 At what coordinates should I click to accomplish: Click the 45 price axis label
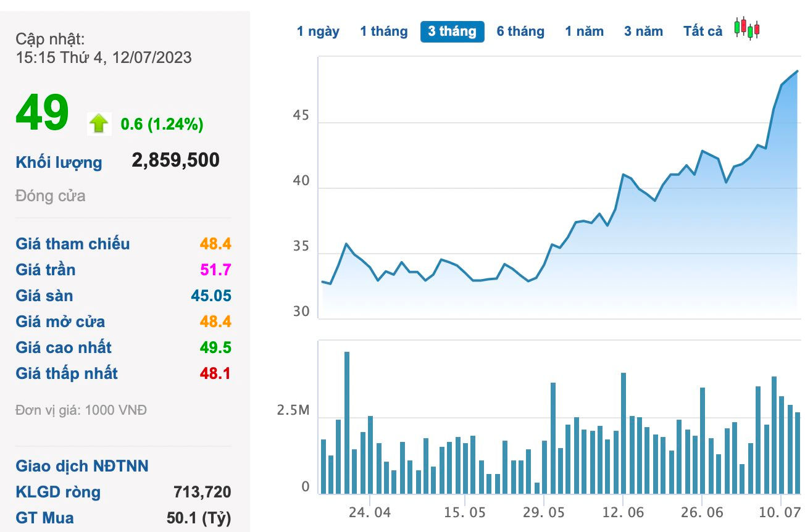point(301,115)
